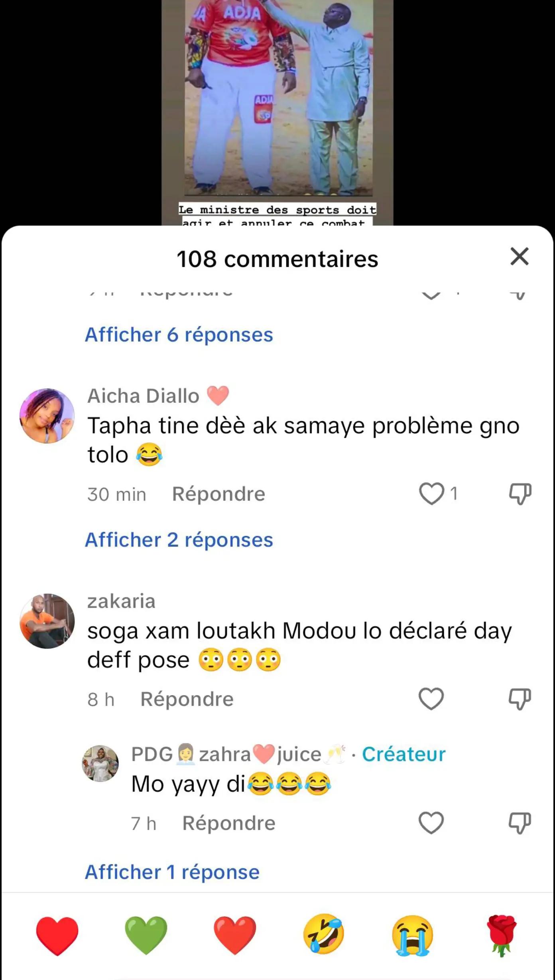This screenshot has width=555, height=980.
Task: Dislike zakaria's comment
Action: point(520,699)
